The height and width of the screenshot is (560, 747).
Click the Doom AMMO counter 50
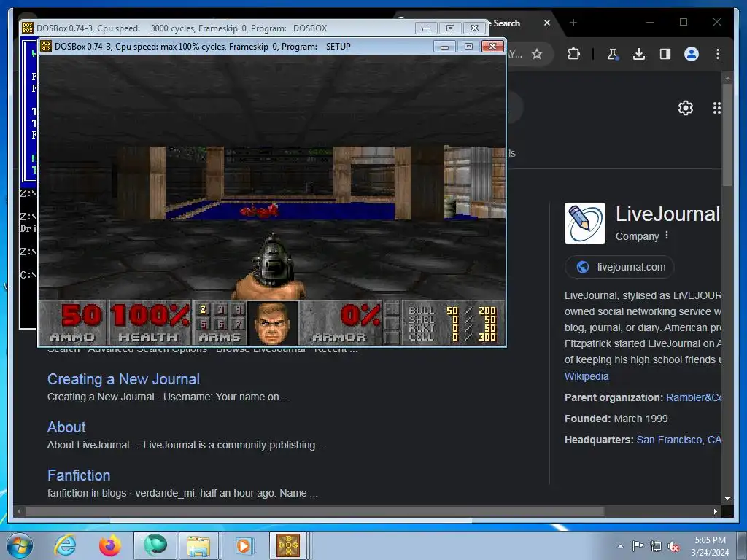pos(72,322)
